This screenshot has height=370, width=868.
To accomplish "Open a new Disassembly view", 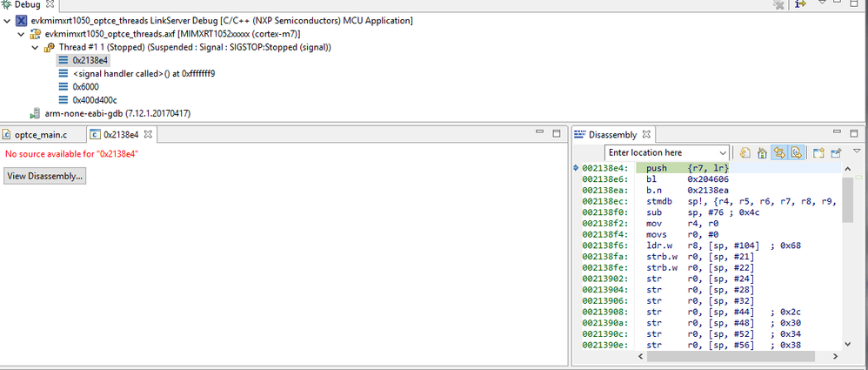I will point(819,153).
